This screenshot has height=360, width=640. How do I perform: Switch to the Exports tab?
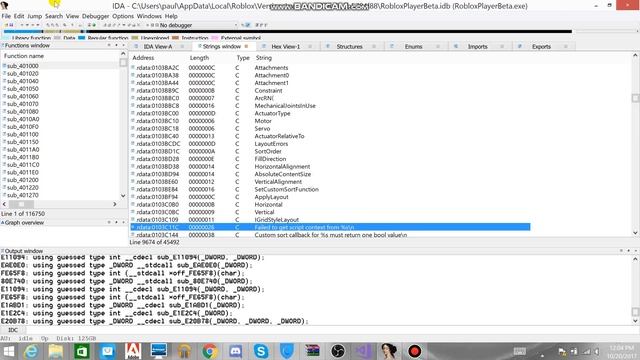pyautogui.click(x=541, y=47)
